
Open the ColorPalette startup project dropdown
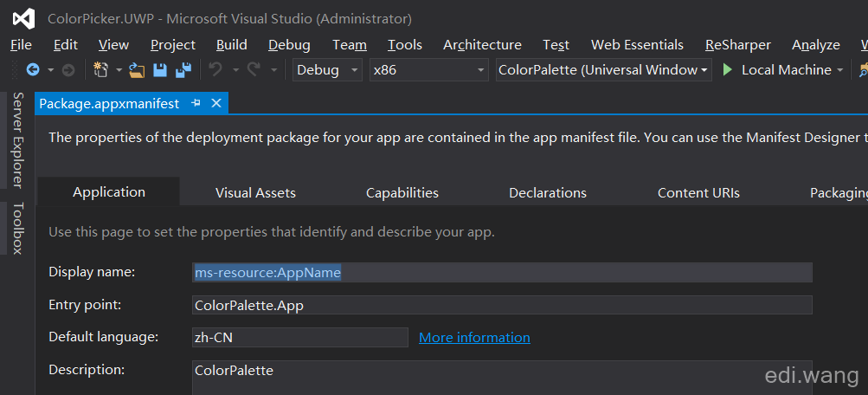tap(603, 70)
